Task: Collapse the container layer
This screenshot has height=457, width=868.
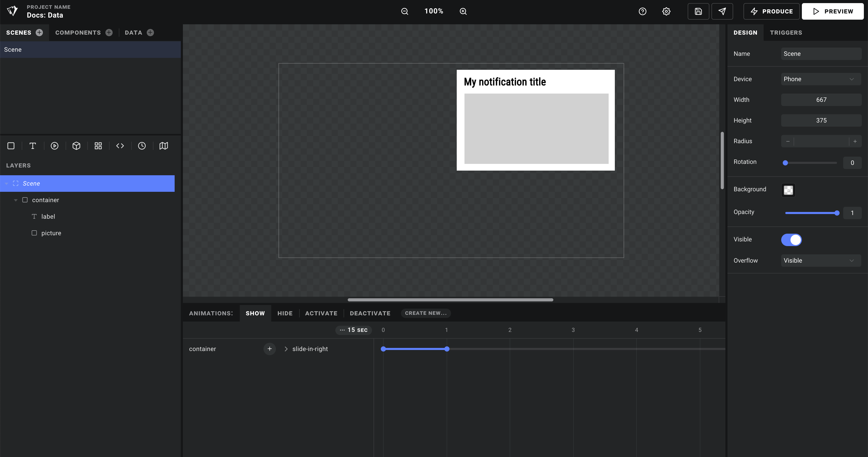Action: tap(16, 200)
